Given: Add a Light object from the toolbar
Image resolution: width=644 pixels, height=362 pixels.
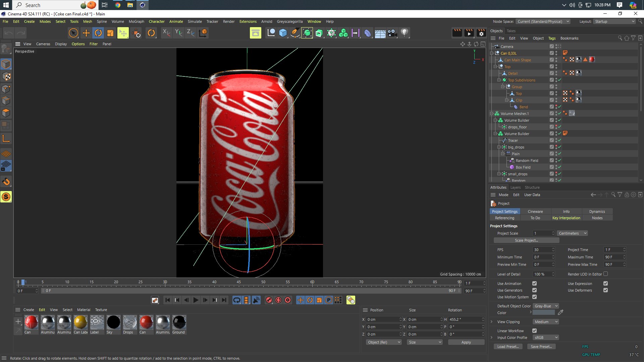Looking at the screenshot, I should pyautogui.click(x=405, y=33).
